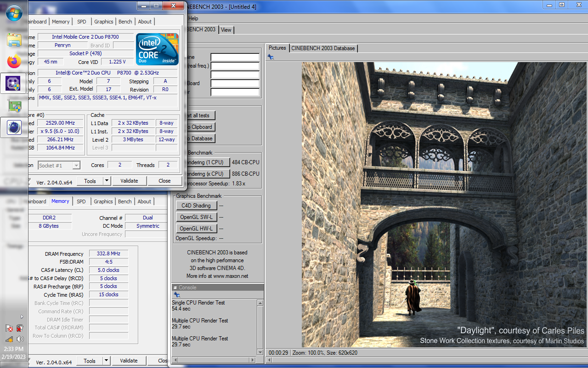588x368 pixels.
Task: Select the 332.8 MHz DRAM Frequency value
Action: [x=108, y=254]
